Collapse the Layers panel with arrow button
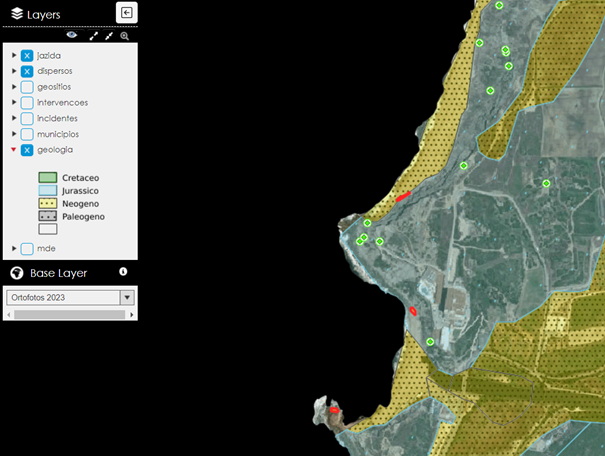This screenshot has width=605, height=456. click(x=127, y=13)
